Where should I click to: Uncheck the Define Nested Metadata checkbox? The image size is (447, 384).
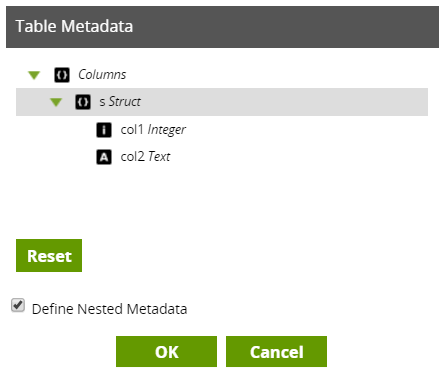click(x=18, y=305)
